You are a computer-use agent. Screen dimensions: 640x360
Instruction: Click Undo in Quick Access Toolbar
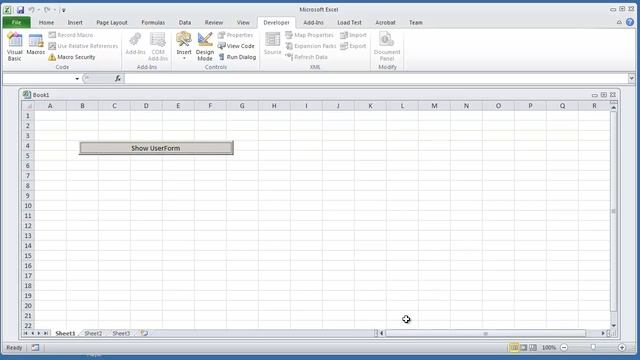[31, 9]
